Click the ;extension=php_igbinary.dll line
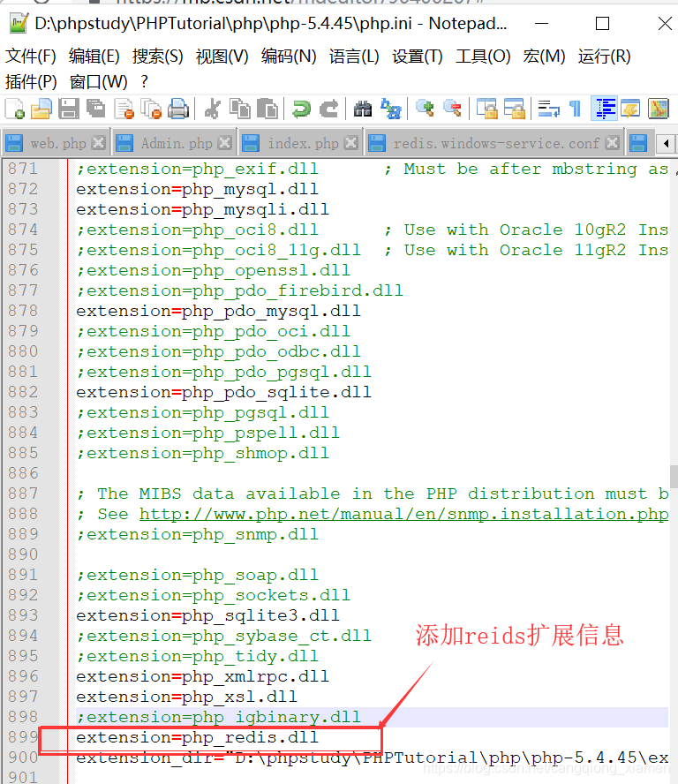 click(x=219, y=717)
